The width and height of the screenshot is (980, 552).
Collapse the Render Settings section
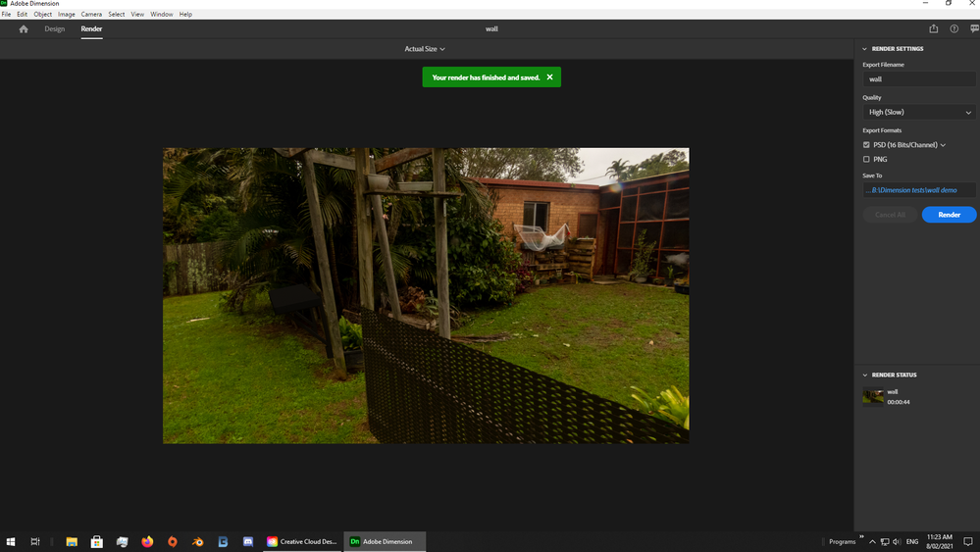click(x=865, y=49)
